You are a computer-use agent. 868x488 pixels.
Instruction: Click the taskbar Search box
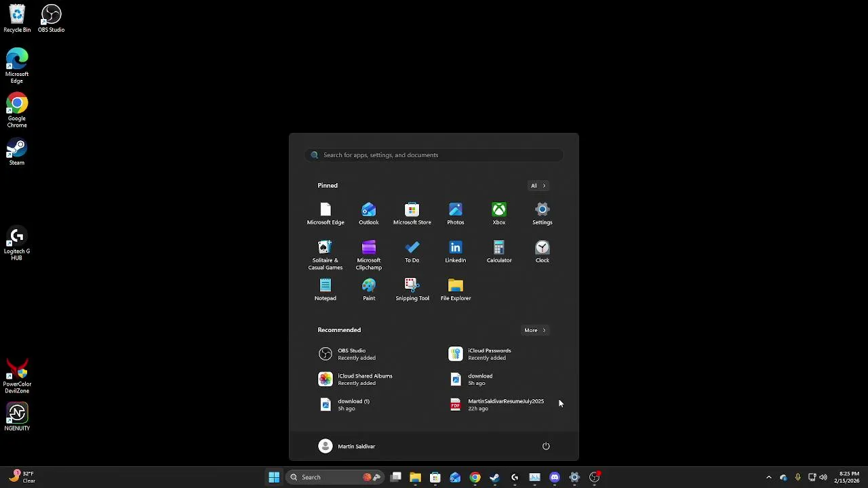click(x=335, y=477)
